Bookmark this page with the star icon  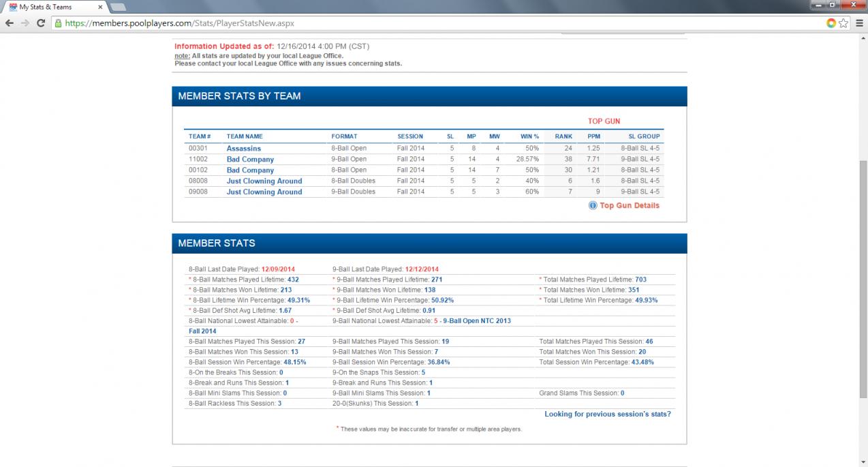coord(843,22)
